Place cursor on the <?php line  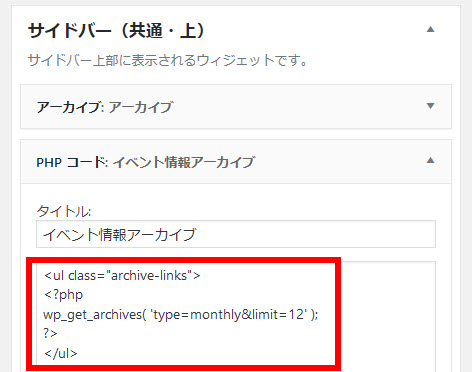[63, 295]
